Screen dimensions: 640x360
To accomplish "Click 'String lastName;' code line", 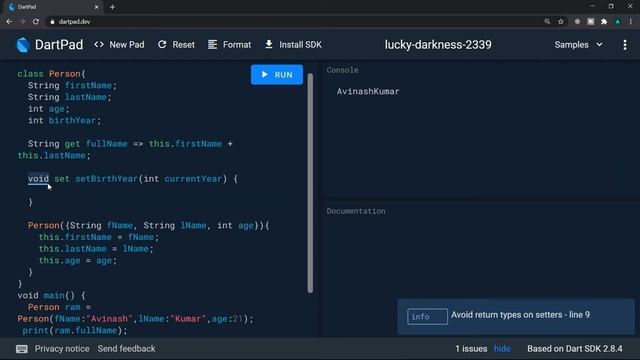I will pos(69,97).
